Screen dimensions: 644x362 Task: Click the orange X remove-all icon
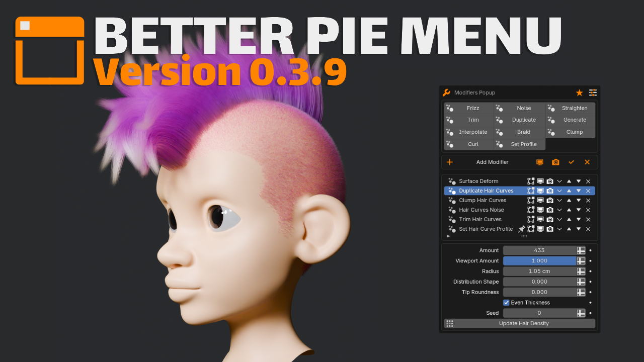587,162
